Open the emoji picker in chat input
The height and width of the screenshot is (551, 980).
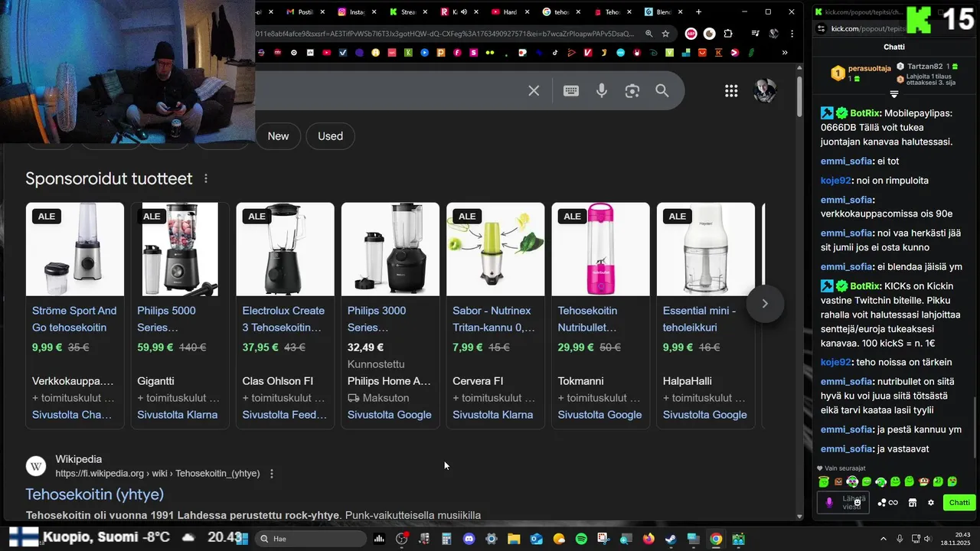(x=857, y=501)
